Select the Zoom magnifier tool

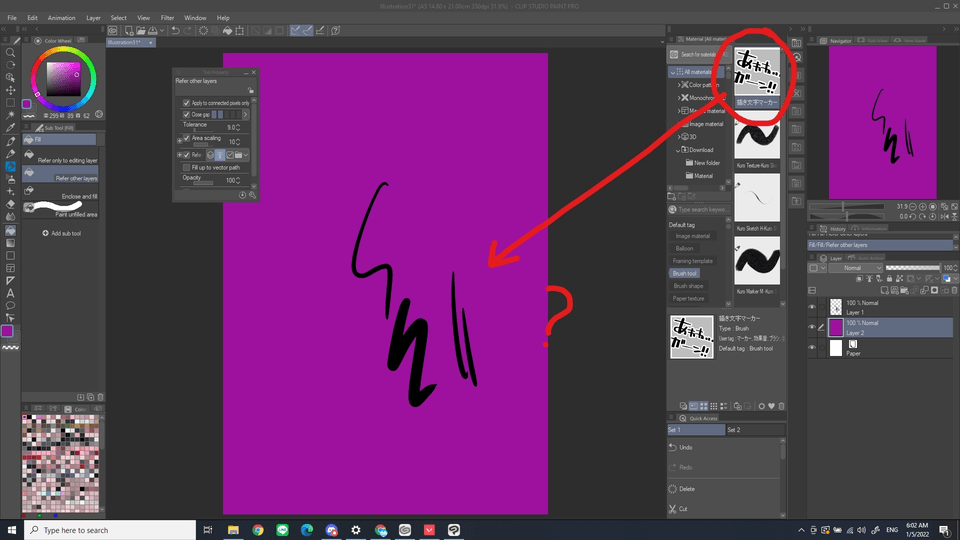coord(10,53)
